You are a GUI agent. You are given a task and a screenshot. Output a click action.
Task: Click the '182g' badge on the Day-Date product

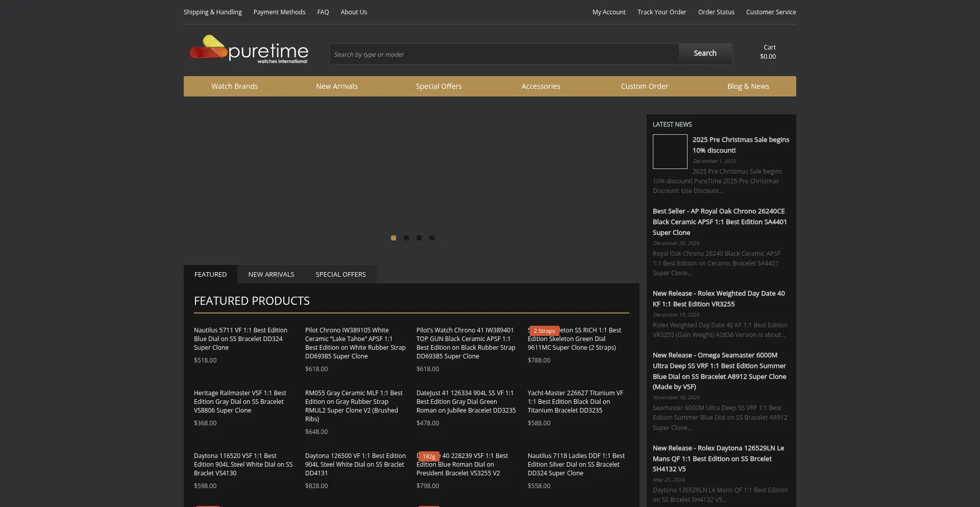(x=429, y=456)
